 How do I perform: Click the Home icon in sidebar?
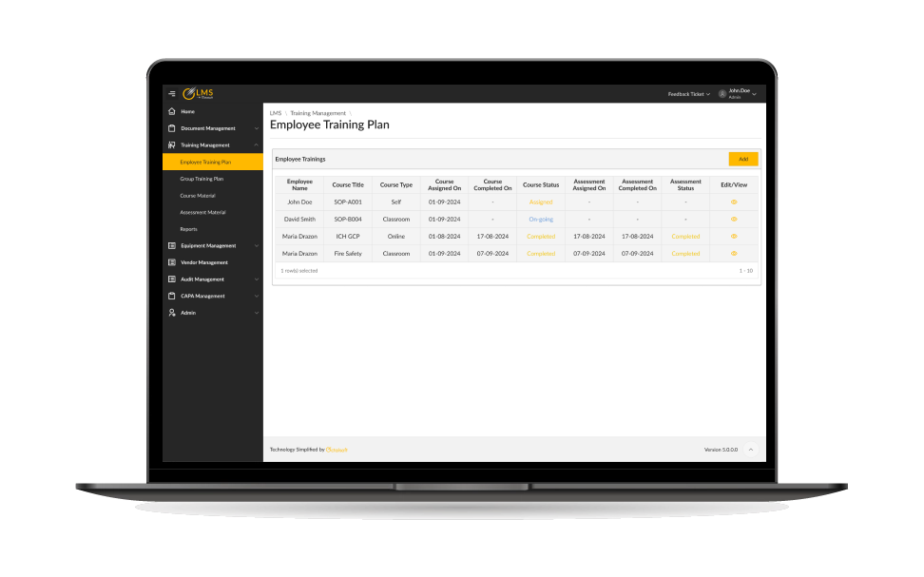point(171,111)
